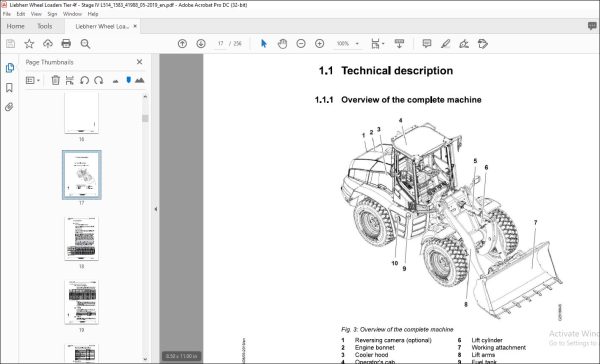Activate the Hand pan tool

[282, 44]
